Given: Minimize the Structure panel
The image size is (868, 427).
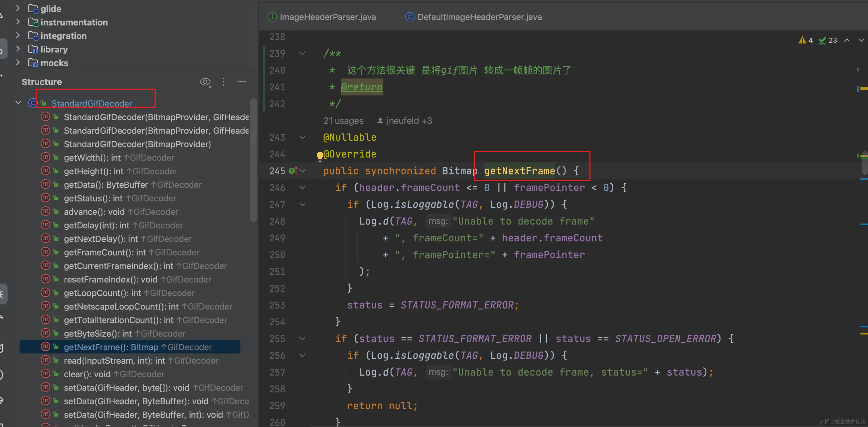Looking at the screenshot, I should 242,82.
